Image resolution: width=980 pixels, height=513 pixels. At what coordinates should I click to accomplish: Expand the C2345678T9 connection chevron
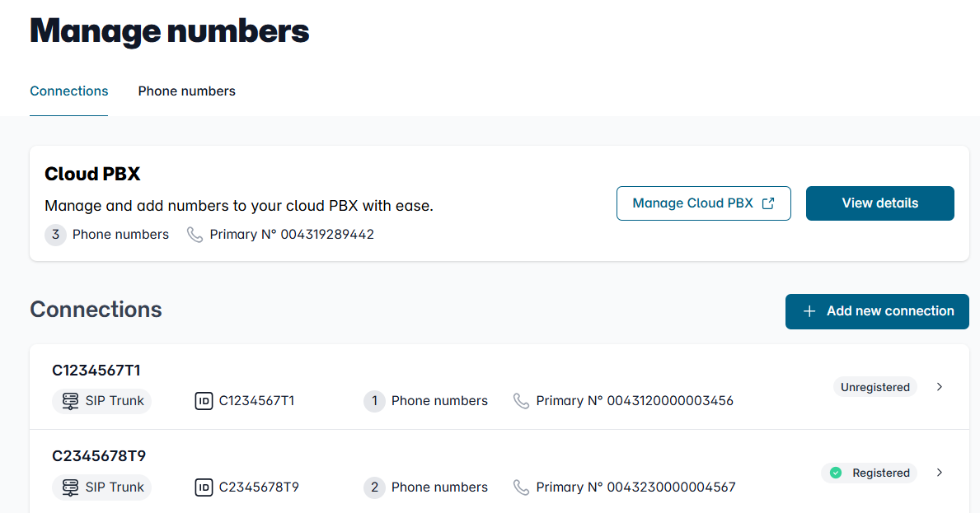tap(940, 473)
